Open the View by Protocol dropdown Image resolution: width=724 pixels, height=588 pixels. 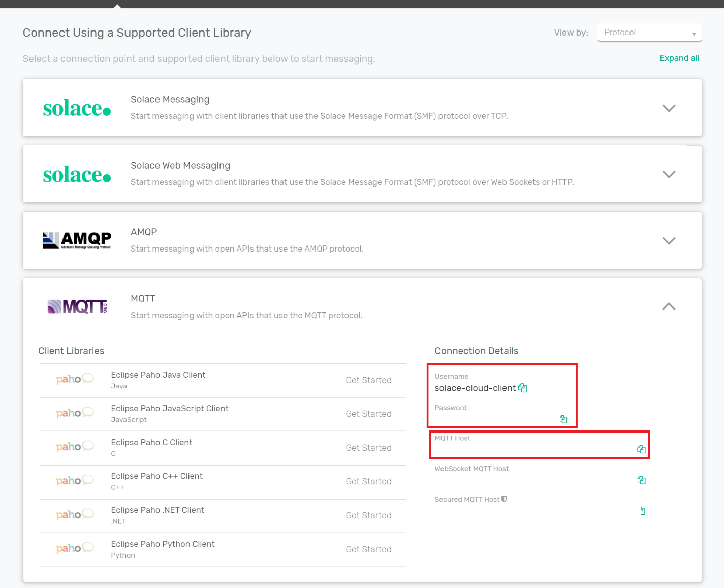[649, 33]
